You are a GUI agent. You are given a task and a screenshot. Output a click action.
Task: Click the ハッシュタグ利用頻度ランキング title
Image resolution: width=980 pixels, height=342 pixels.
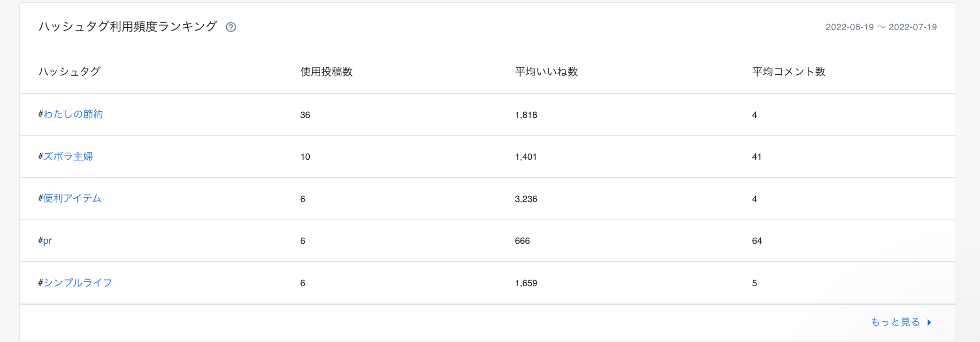click(128, 27)
